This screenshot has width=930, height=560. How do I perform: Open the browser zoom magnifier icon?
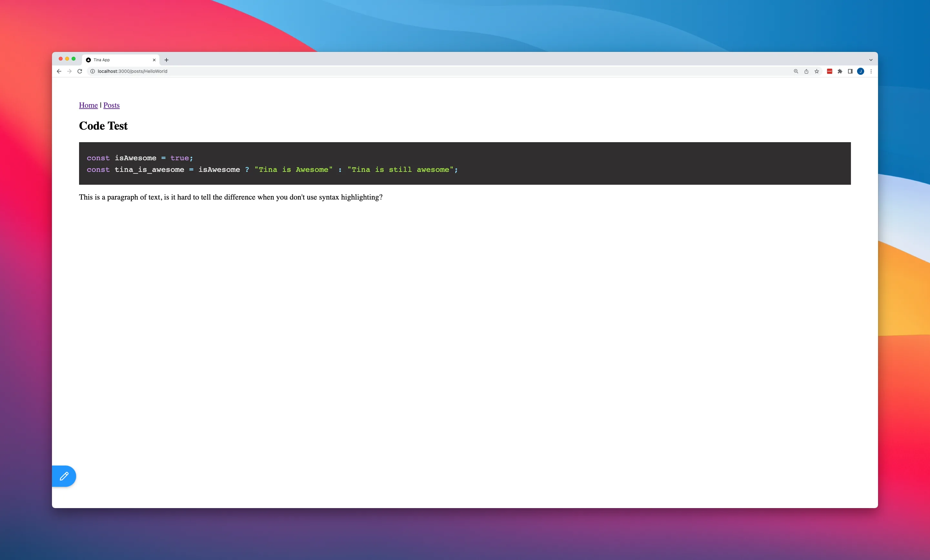click(x=796, y=71)
